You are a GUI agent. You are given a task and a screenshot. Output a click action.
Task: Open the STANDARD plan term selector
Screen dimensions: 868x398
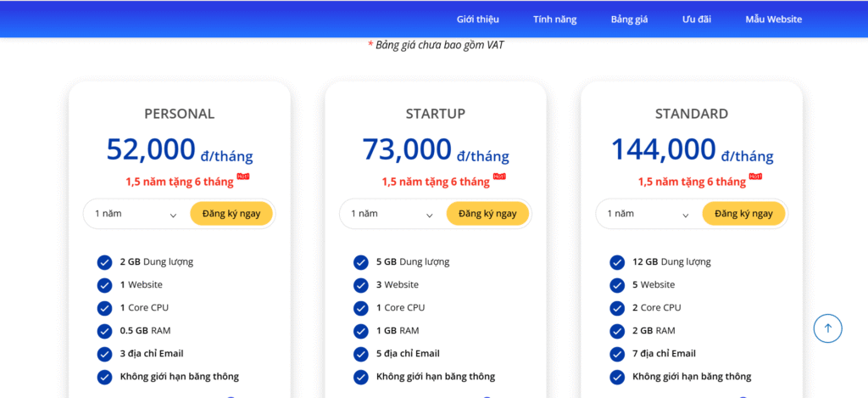[x=648, y=214]
